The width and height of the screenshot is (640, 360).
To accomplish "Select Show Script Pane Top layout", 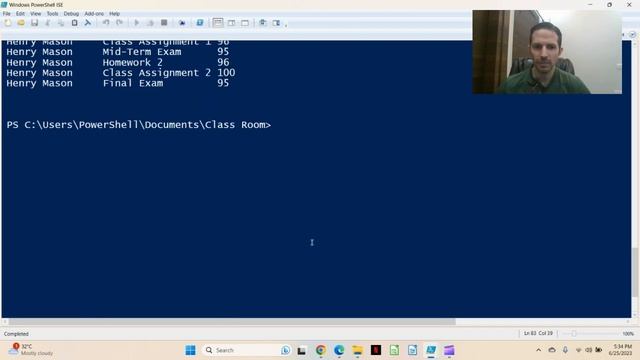I will [x=218, y=23].
